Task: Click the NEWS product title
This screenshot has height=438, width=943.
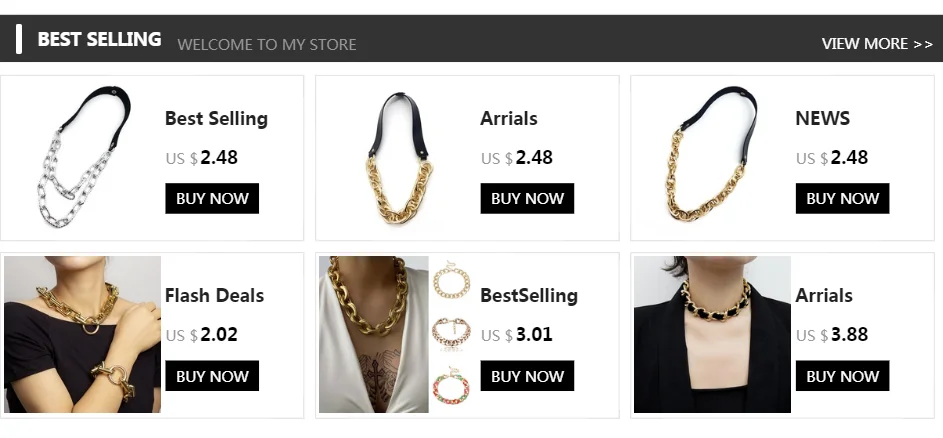Action: 822,119
